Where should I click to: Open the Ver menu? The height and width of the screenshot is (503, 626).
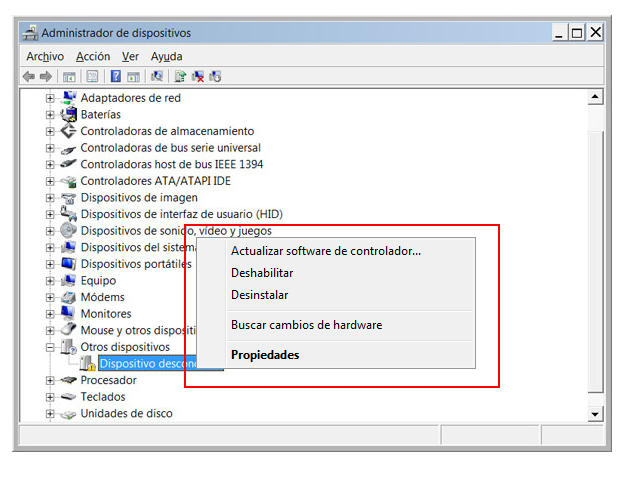pyautogui.click(x=130, y=57)
